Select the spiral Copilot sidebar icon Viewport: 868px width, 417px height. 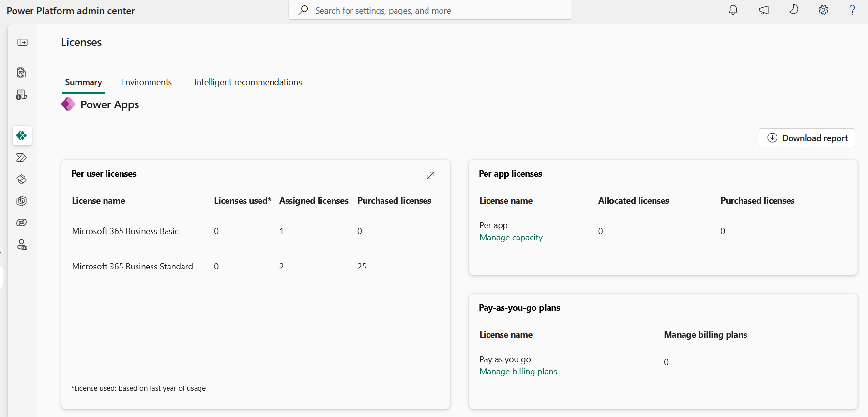[x=22, y=223]
